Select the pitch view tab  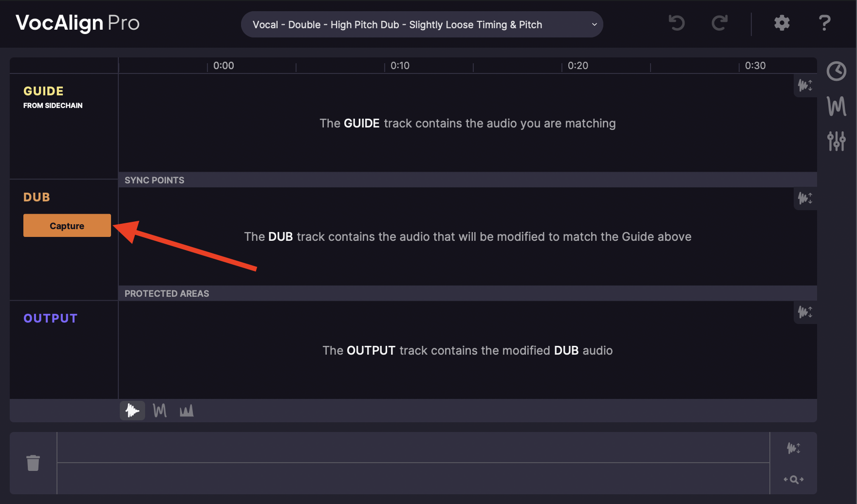coord(160,411)
